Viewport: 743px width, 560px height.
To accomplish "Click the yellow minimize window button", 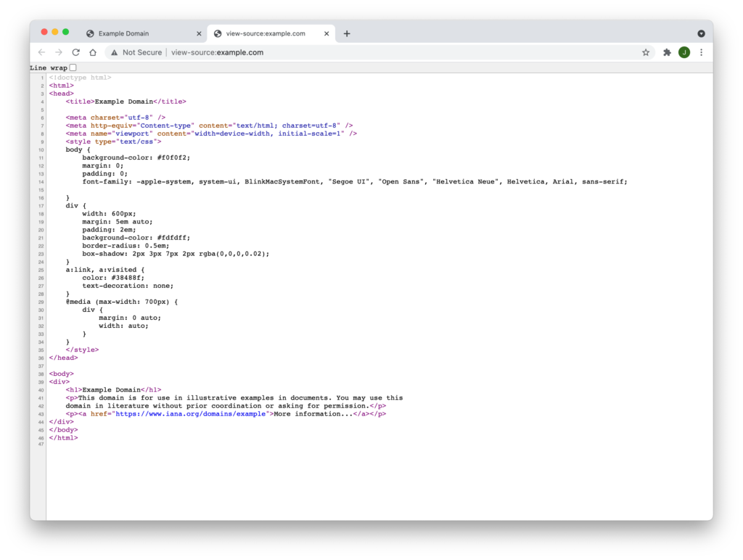I will [x=55, y=32].
